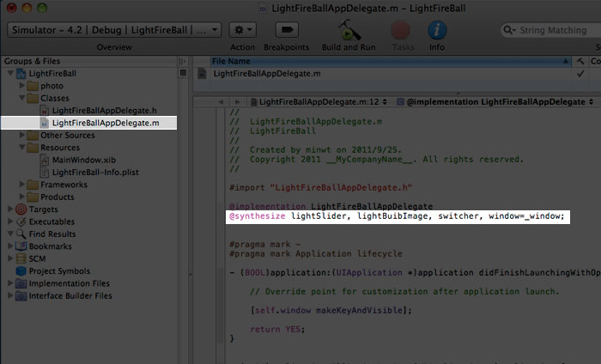This screenshot has width=601, height=364.
Task: Expand the Products group
Action: tap(22, 197)
